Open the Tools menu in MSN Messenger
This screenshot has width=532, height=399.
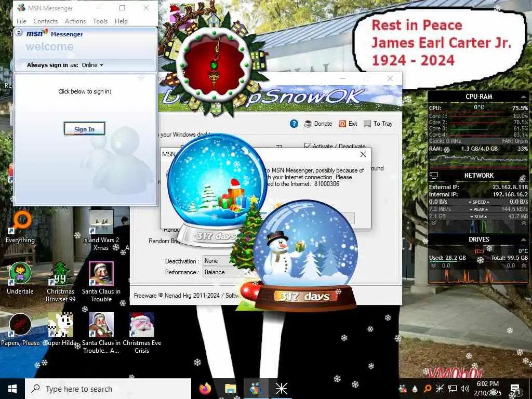coord(100,21)
